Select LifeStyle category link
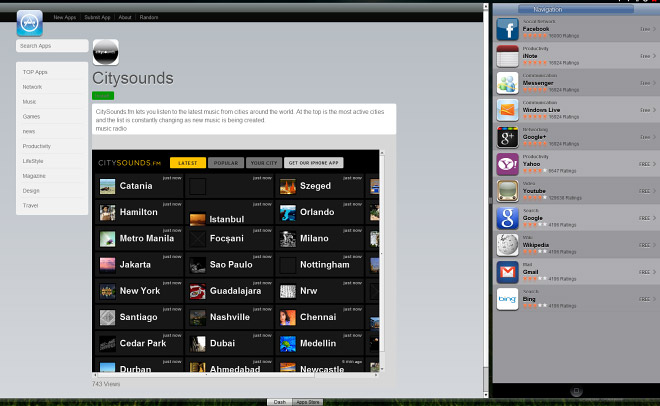Viewport: 660px width, 406px height. point(33,161)
